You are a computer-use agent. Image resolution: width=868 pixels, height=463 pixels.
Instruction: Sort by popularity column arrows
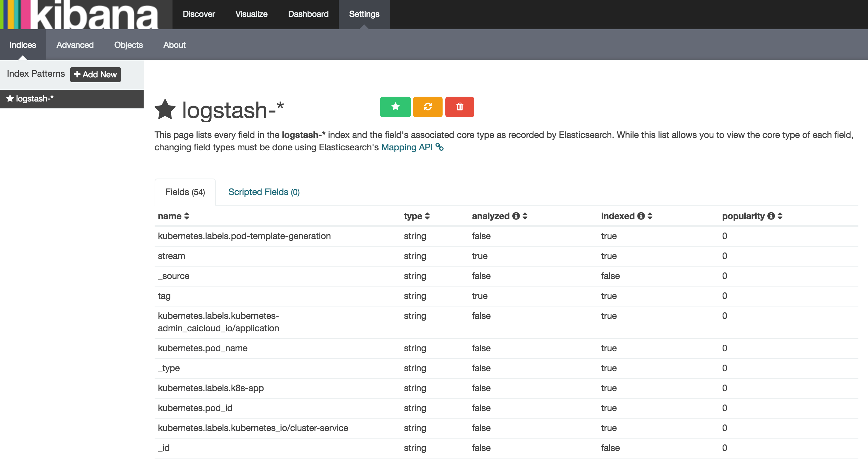[780, 216]
